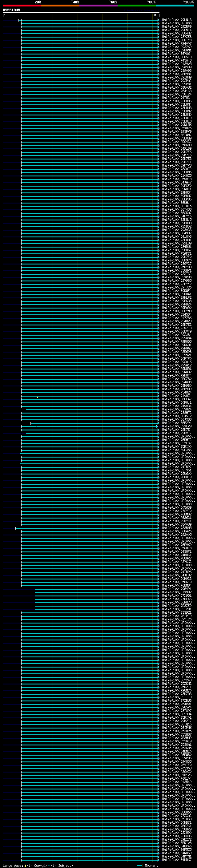
Task: Click the purple ~60% identity legend segment
Action: click(98, 6)
